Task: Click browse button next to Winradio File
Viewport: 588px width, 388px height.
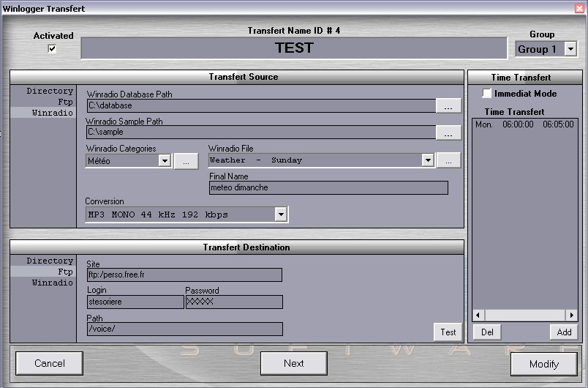Action: tap(448, 160)
